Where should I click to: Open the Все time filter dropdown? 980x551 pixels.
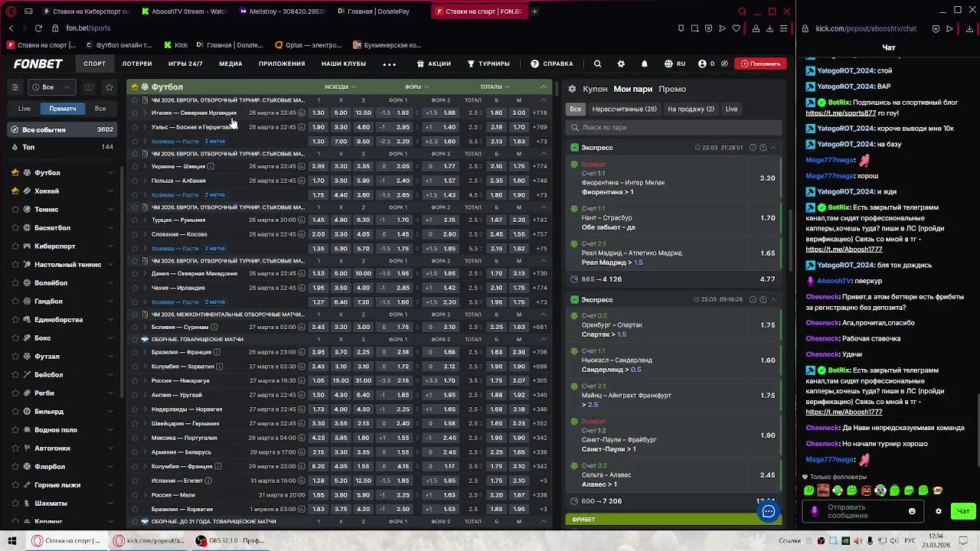pyautogui.click(x=52, y=87)
